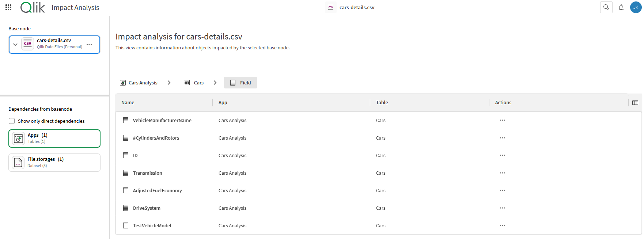
Task: Open base node more options menu
Action: tap(89, 45)
